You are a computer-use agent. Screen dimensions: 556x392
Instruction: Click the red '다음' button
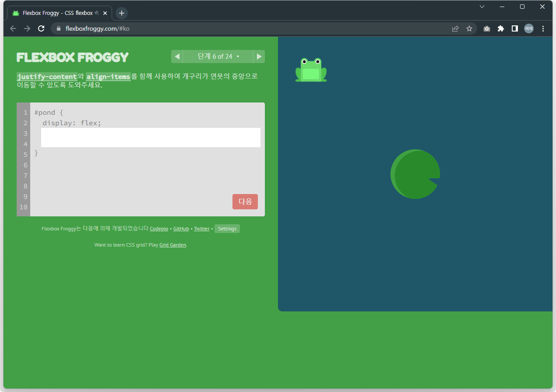(245, 201)
